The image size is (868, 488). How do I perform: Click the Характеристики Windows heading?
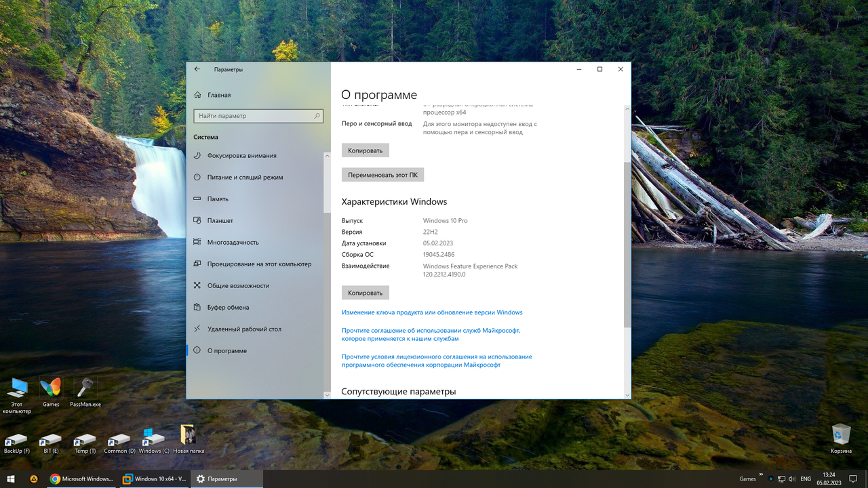click(394, 202)
